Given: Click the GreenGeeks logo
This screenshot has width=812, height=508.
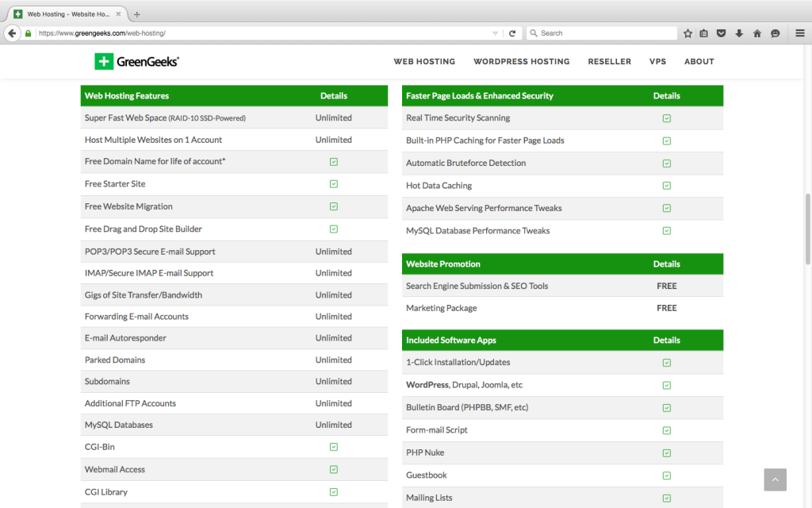Looking at the screenshot, I should pos(136,61).
